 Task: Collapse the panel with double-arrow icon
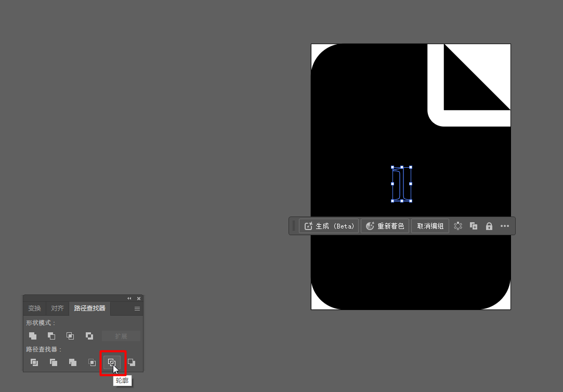[129, 299]
